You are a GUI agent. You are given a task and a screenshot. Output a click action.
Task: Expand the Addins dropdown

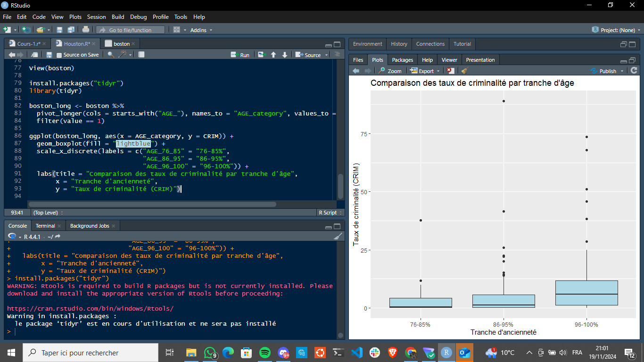click(x=201, y=30)
